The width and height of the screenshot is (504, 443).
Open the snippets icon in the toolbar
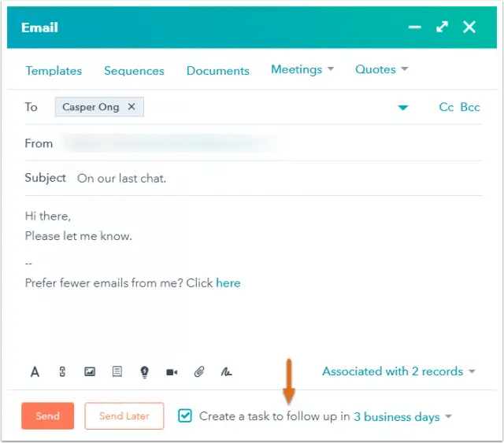pos(117,372)
